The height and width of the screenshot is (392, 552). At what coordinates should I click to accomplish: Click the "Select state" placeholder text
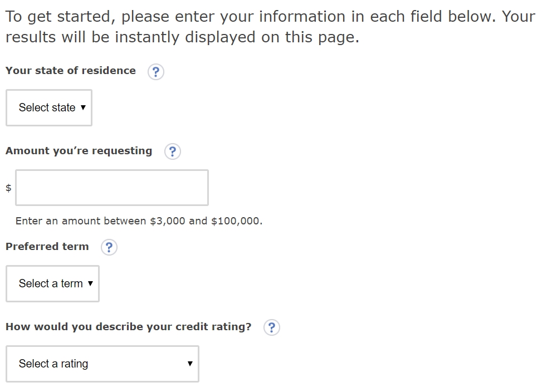tap(47, 107)
